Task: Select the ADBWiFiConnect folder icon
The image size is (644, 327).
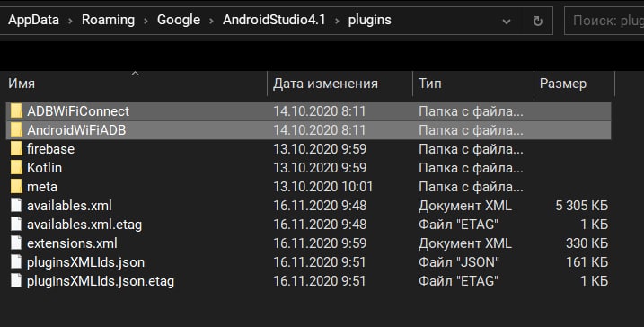Action: pyautogui.click(x=16, y=110)
